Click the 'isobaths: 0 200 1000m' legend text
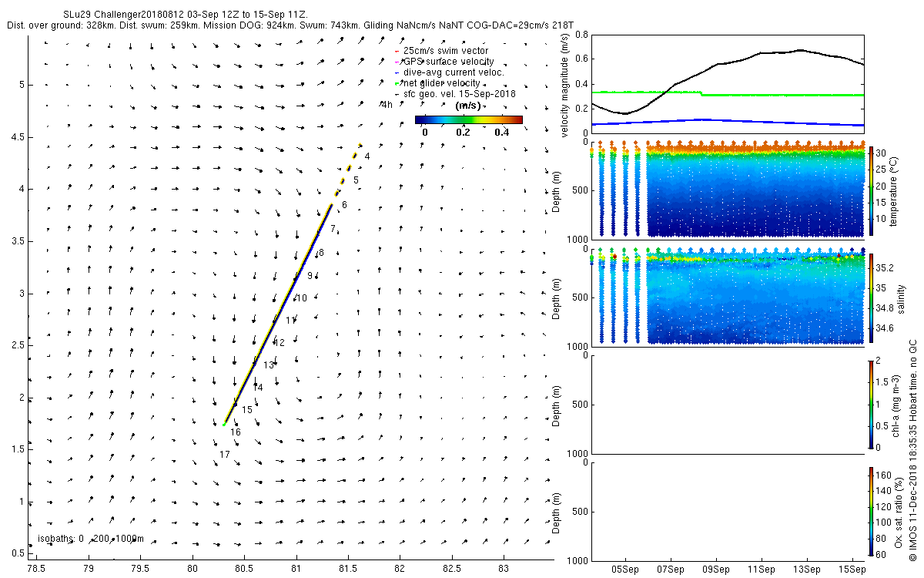The height and width of the screenshot is (578, 924). tap(90, 539)
